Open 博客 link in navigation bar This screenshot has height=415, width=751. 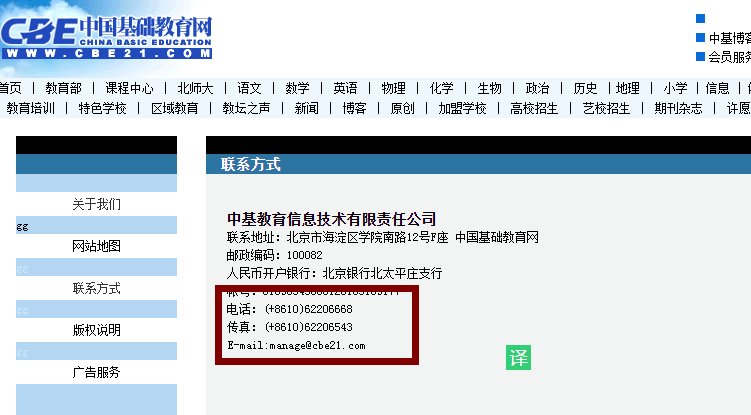click(x=354, y=108)
